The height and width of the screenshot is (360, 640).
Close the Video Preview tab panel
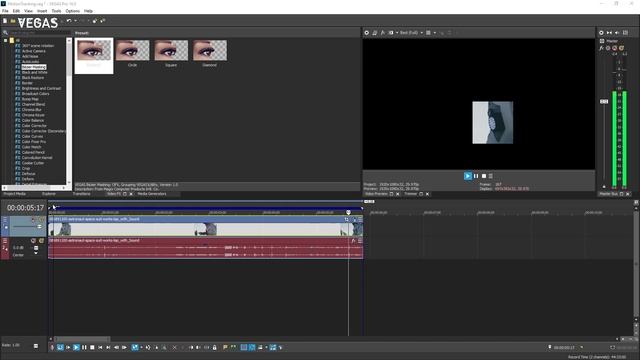coord(398,194)
